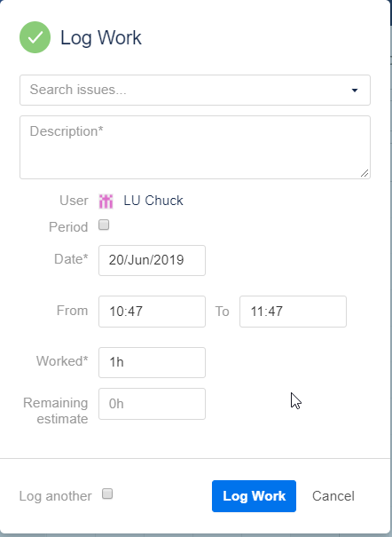Click the Search issues field
Screen dimensions: 392x537
(195, 90)
